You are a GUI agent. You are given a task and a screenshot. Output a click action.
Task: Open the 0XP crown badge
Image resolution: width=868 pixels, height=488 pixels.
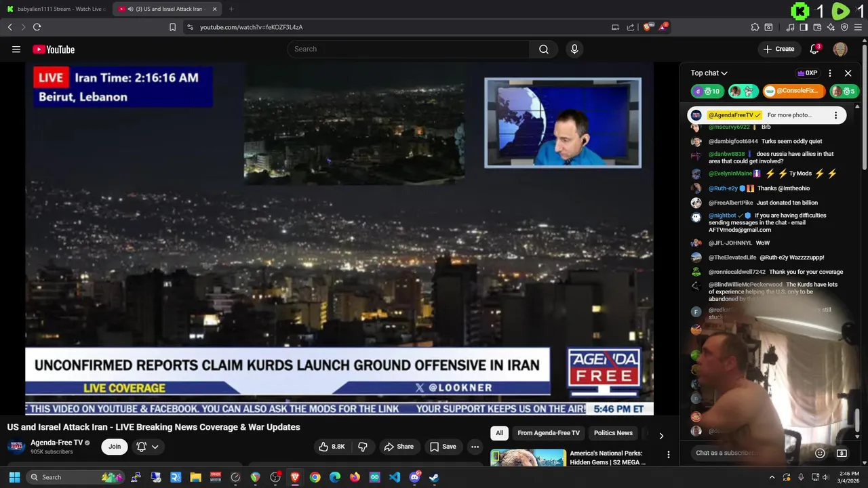tap(807, 73)
